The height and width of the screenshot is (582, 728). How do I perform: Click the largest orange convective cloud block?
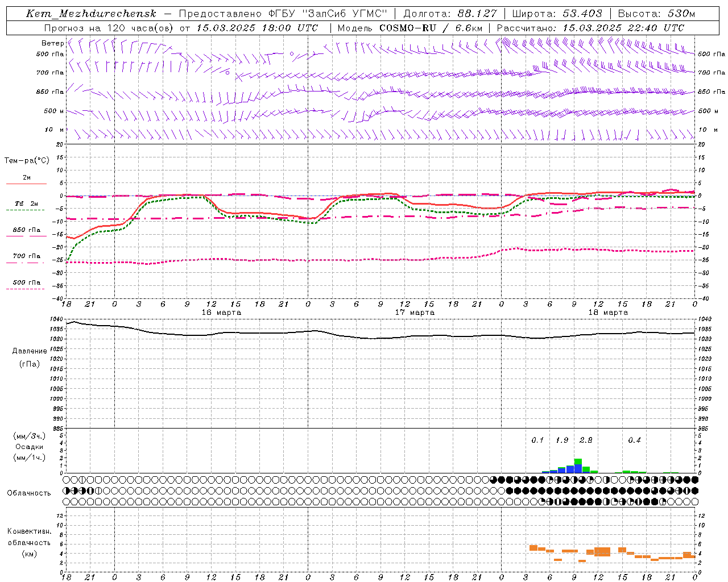[602, 551]
